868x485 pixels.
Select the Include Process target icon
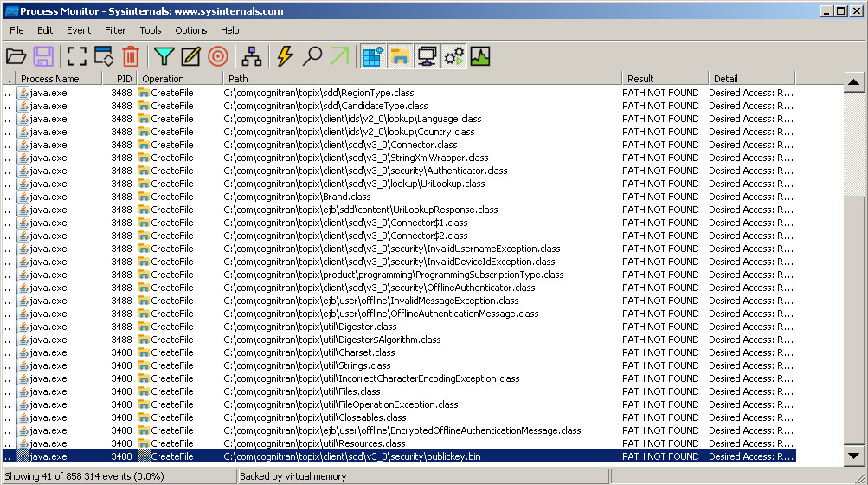pos(217,56)
